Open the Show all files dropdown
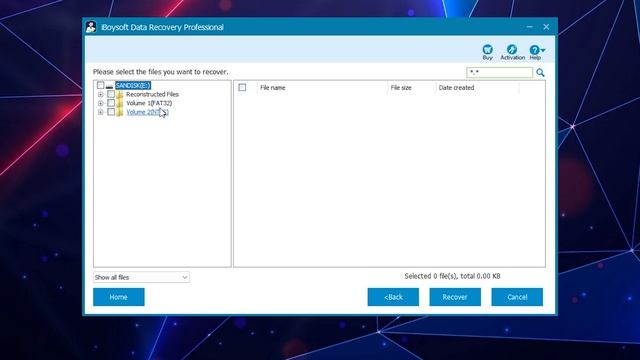640x360 pixels. (x=141, y=277)
